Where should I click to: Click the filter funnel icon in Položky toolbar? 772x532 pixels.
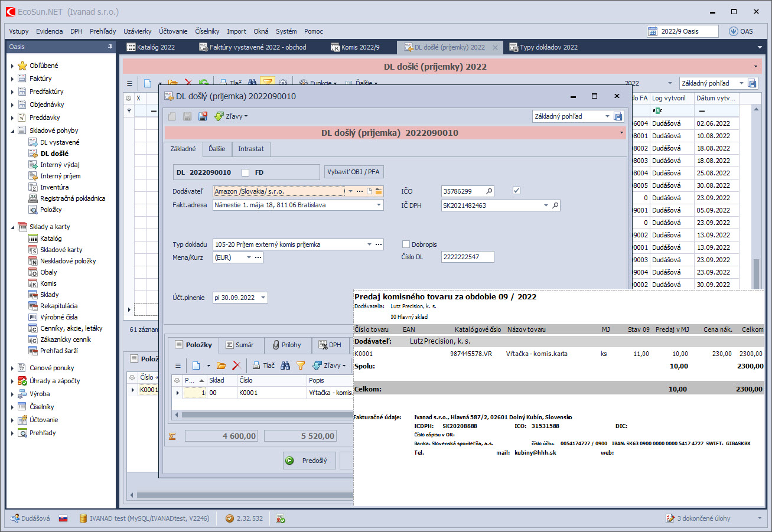coord(300,365)
